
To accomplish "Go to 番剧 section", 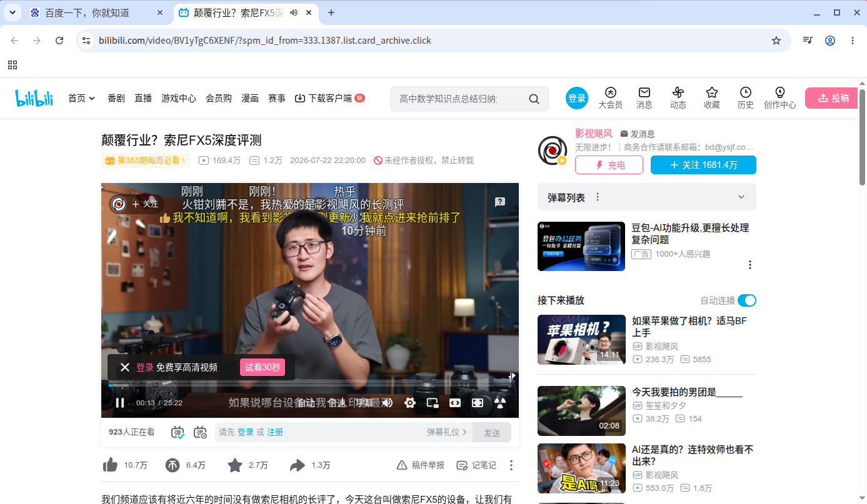I will coord(116,98).
